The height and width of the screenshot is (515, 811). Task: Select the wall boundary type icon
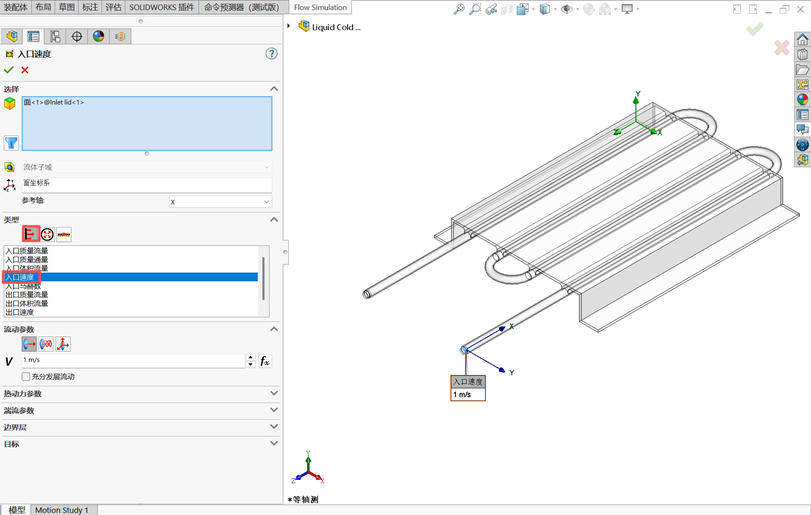pyautogui.click(x=64, y=234)
